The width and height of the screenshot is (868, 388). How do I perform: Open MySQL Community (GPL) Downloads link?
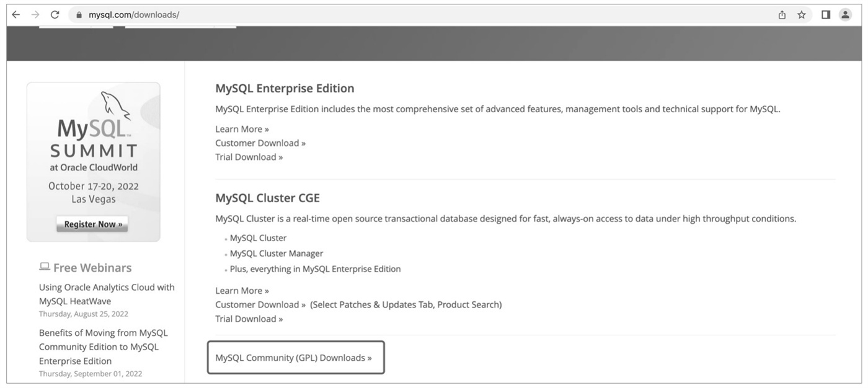(x=293, y=358)
